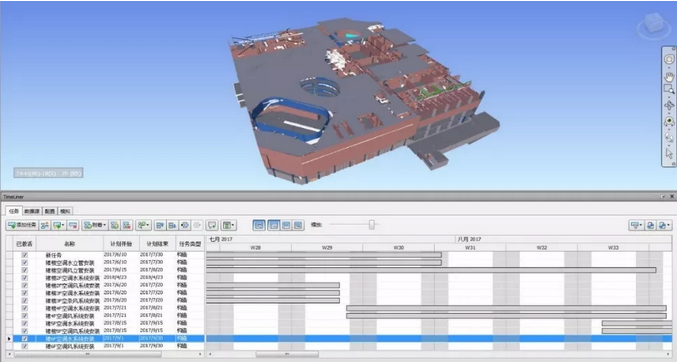This screenshot has width=679, height=362.
Task: Open the Auto-Add Tasks dropdown
Action: coord(58,225)
